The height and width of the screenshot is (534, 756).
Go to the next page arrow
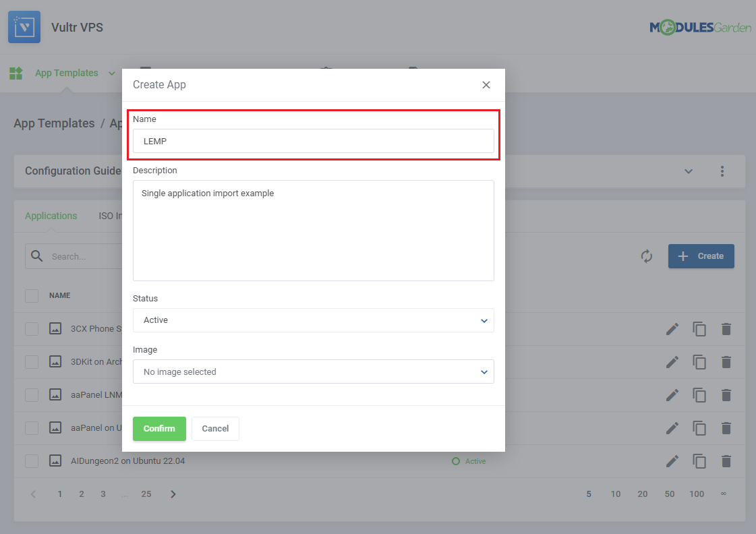pyautogui.click(x=173, y=494)
